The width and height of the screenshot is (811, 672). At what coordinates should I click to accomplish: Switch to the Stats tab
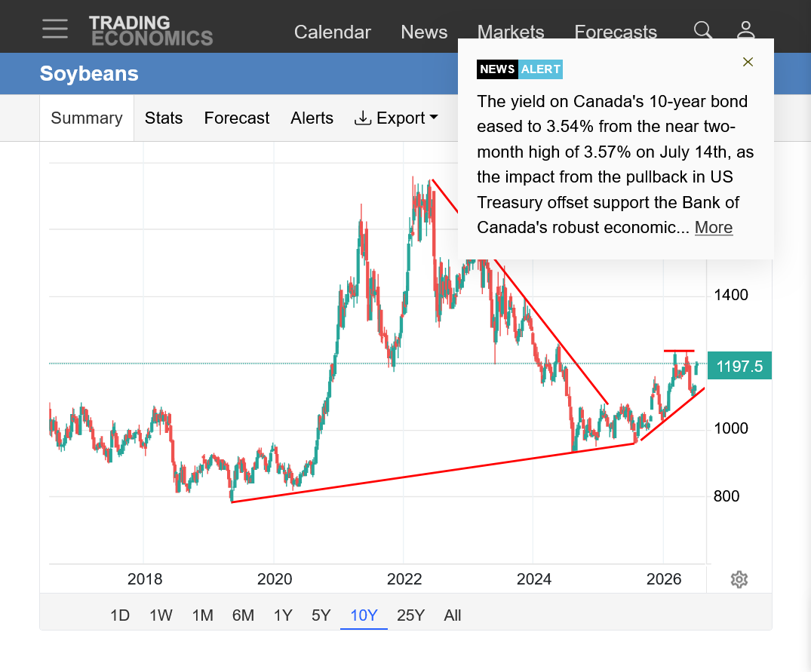tap(164, 118)
